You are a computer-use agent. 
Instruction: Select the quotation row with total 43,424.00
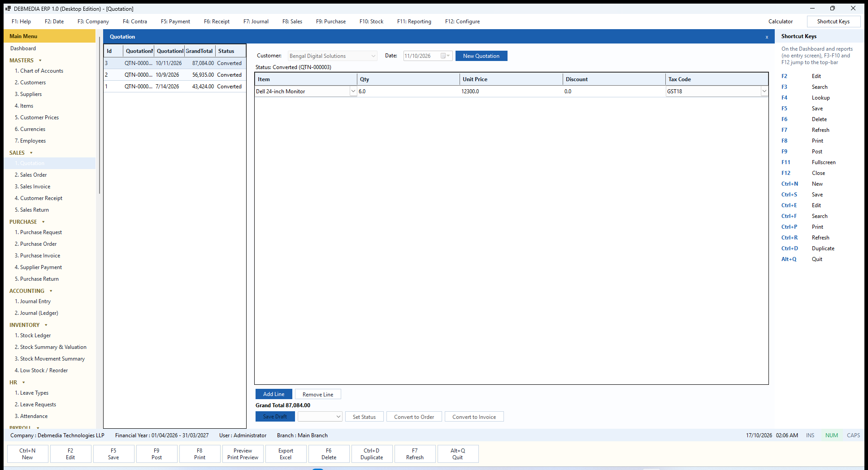[x=175, y=87]
